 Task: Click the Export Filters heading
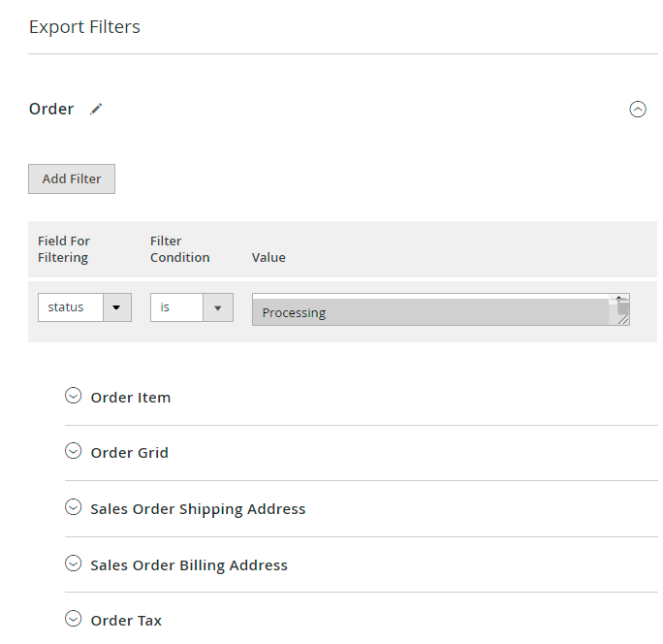[x=84, y=26]
